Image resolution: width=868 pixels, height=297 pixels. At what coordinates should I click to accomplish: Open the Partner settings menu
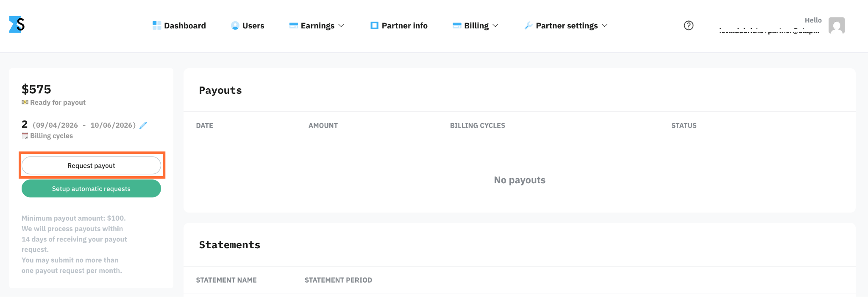566,25
